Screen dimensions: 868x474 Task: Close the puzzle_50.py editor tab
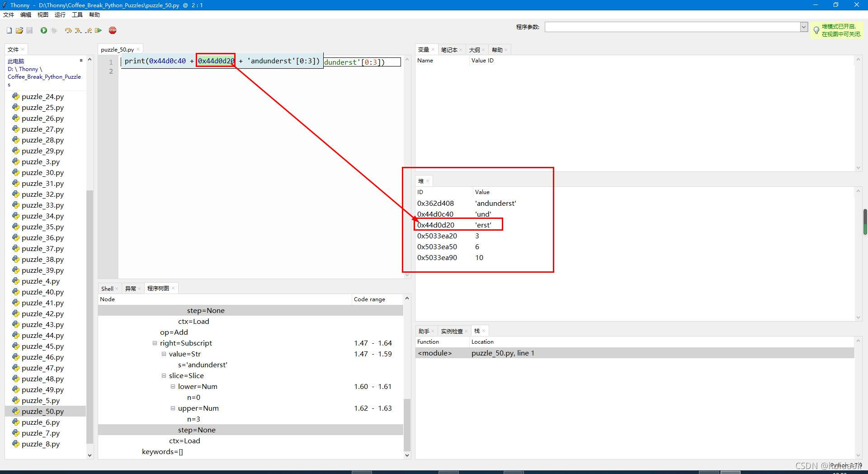point(138,50)
